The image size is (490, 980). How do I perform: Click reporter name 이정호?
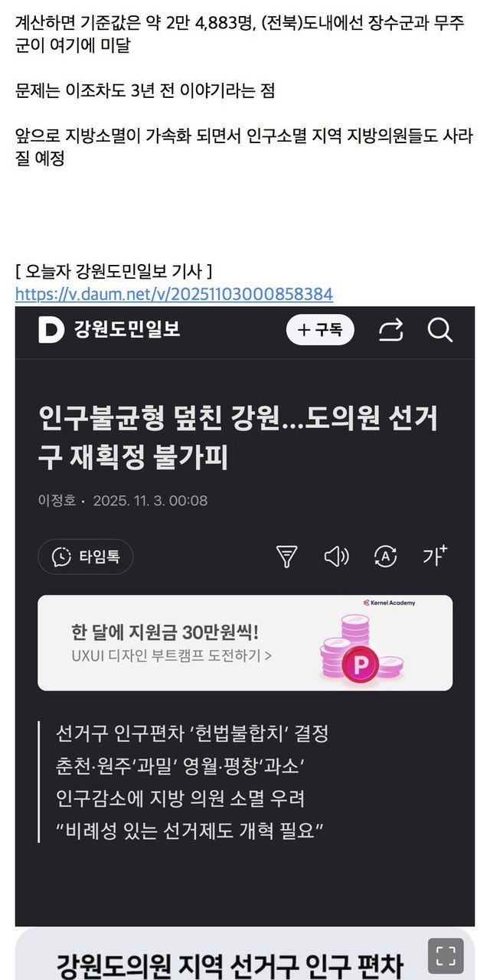tap(57, 501)
